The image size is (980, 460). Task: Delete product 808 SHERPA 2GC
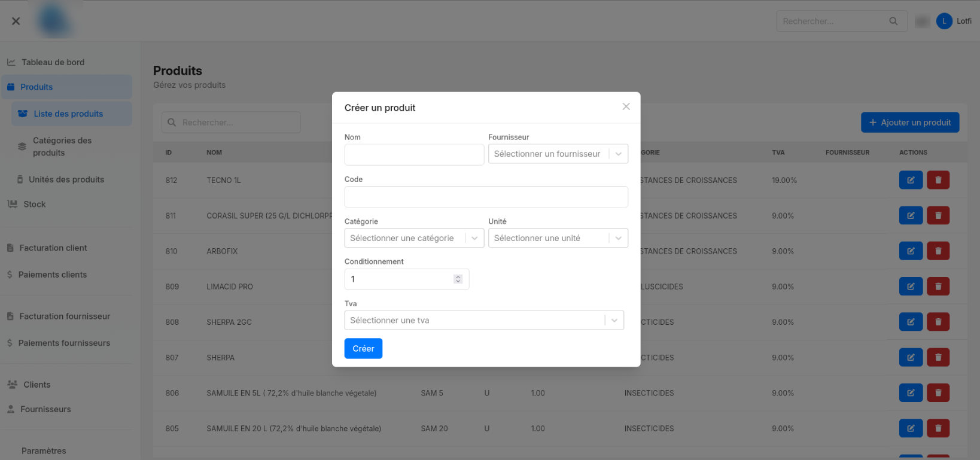[938, 322]
